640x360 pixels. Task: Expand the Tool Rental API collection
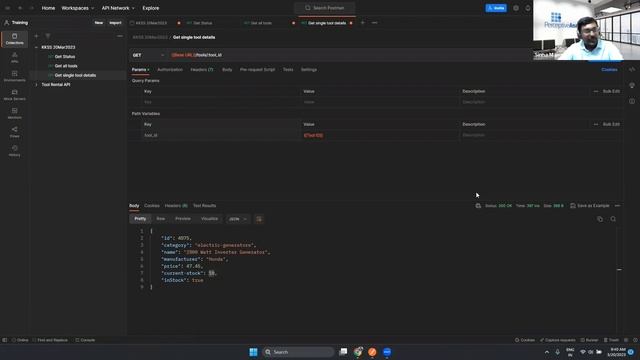click(x=36, y=85)
